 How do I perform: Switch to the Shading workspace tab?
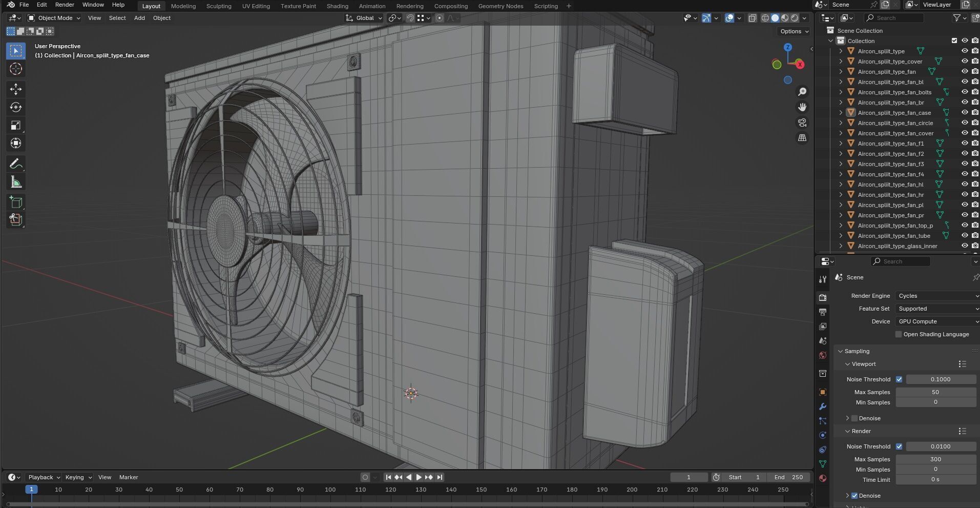(x=337, y=6)
